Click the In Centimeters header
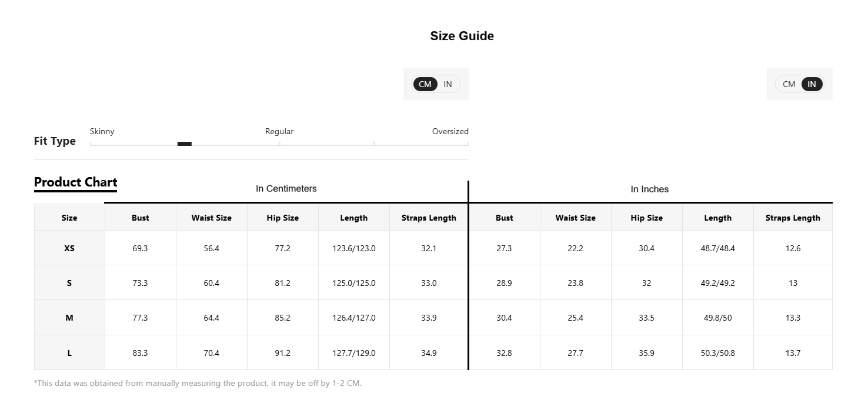The image size is (868, 413). pos(286,189)
